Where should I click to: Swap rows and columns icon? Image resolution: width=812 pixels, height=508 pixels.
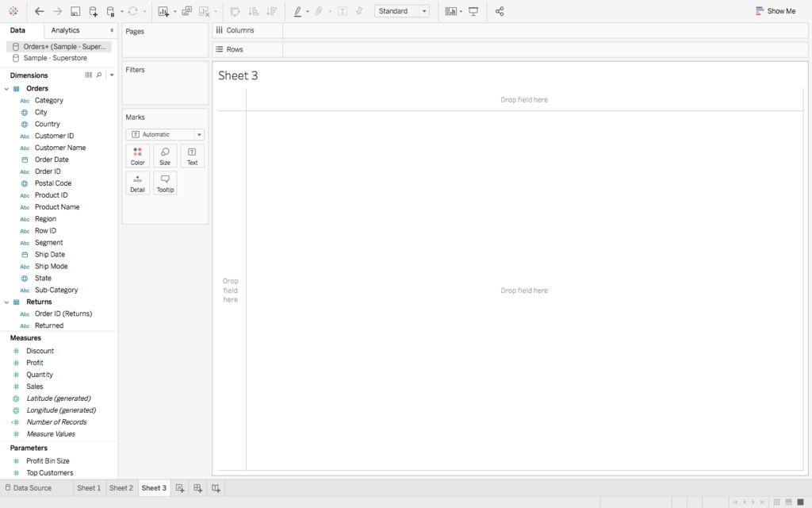pyautogui.click(x=235, y=11)
